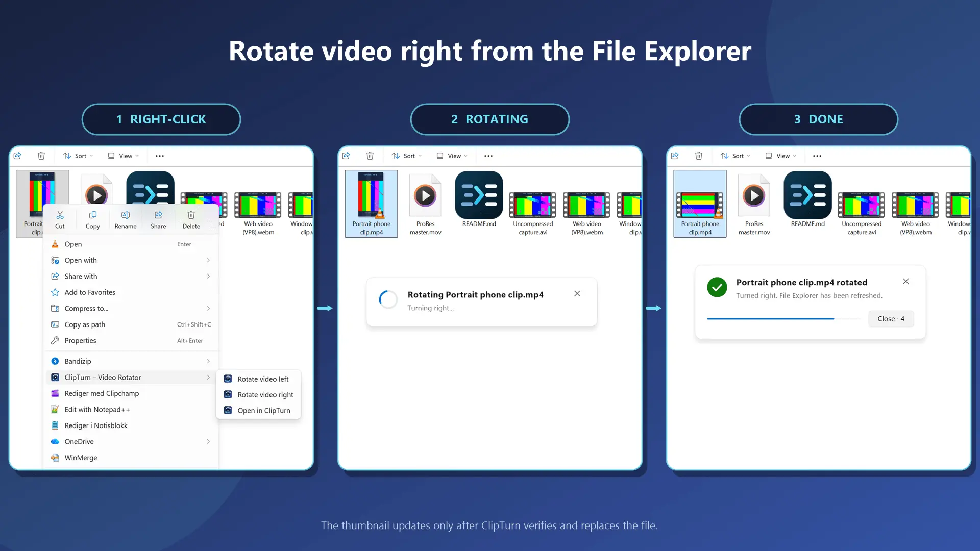Expand the Open with submenu arrow
980x551 pixels.
point(208,260)
